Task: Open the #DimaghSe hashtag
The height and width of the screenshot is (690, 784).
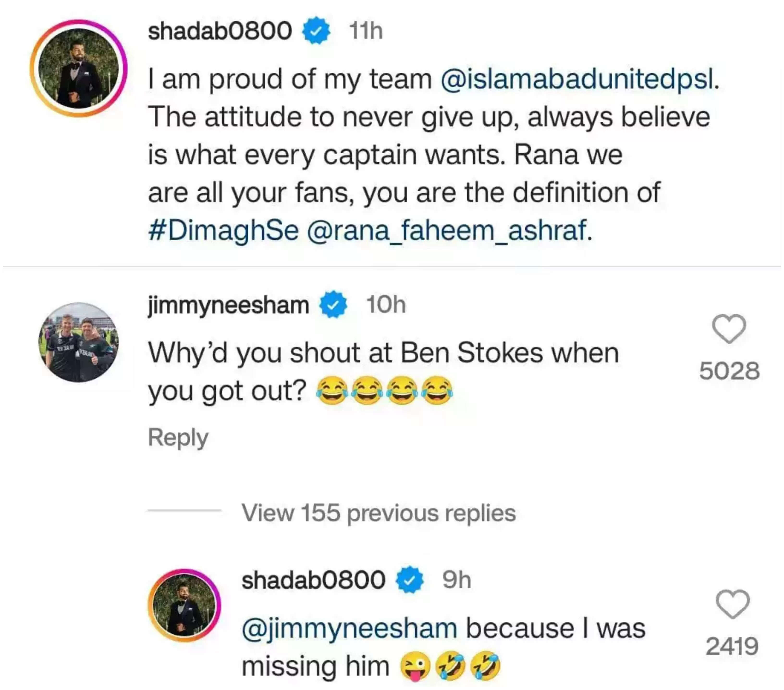Action: coord(224,231)
